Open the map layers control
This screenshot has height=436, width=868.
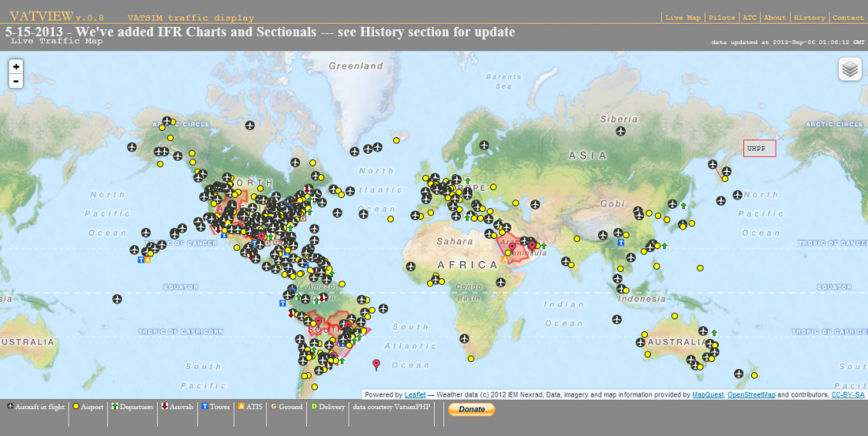coord(850,69)
